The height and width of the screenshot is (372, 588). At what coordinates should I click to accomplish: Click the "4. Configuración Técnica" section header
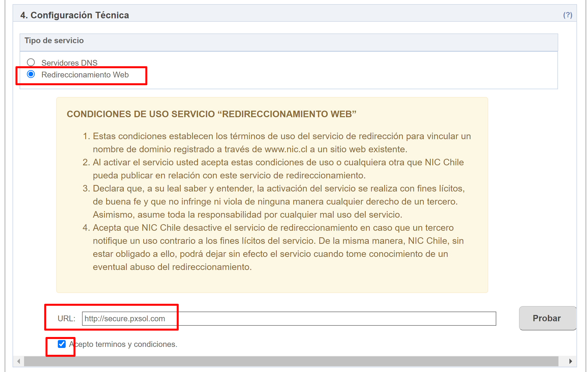coord(75,15)
